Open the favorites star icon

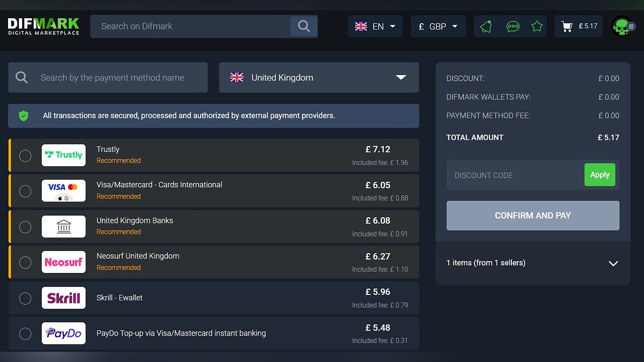point(537,26)
